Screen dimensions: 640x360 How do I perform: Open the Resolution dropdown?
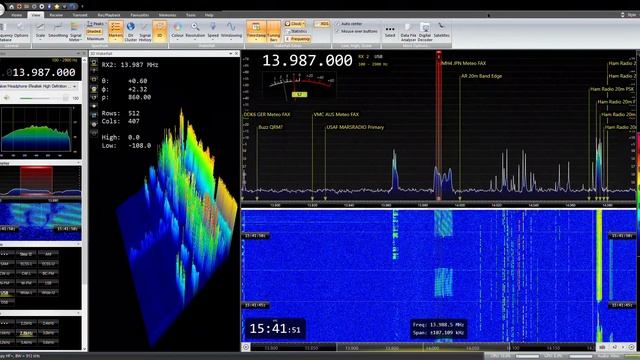195,31
